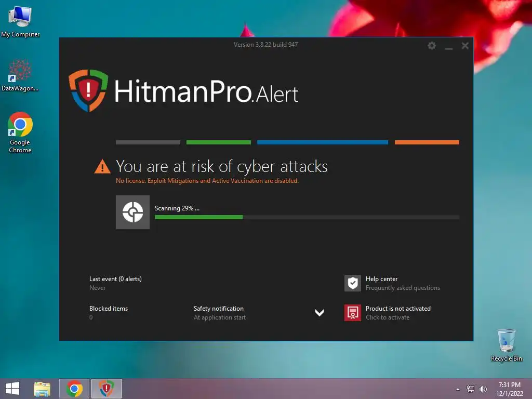The image size is (532, 399).
Task: Select the green tab bar
Action: 219,142
